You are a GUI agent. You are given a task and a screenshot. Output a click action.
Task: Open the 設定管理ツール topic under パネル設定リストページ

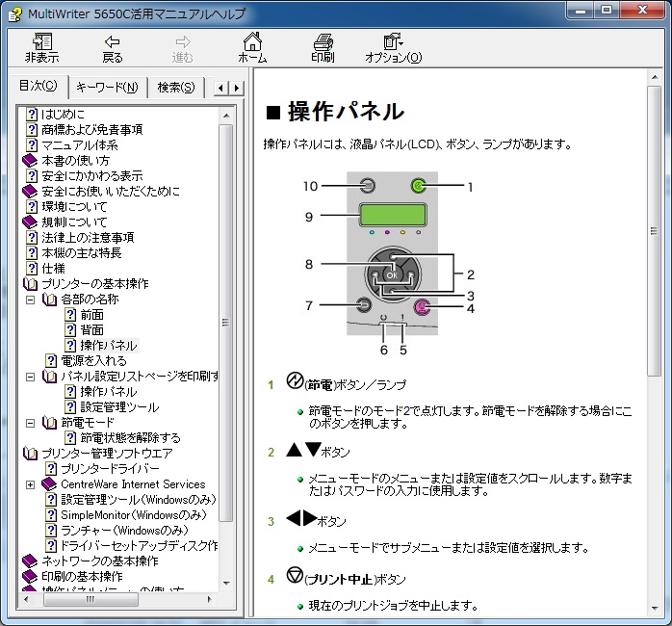tap(119, 407)
